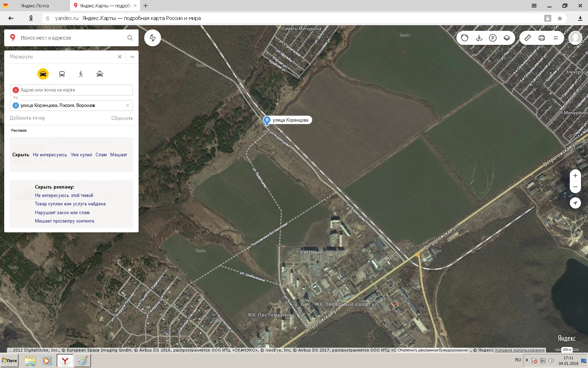Swap points A and B
This screenshot has height=368, width=588.
click(15, 98)
